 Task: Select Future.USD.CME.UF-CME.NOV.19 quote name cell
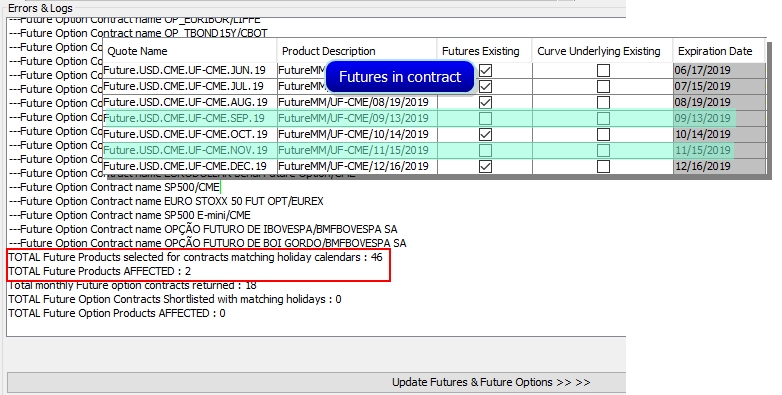click(x=190, y=150)
